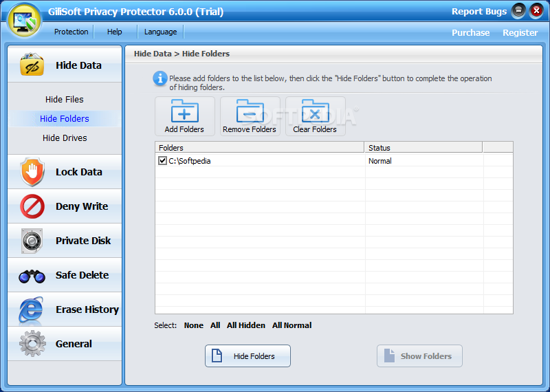Click the blue info icon beside instructions
Screen dimensions: 550x392
(160, 78)
